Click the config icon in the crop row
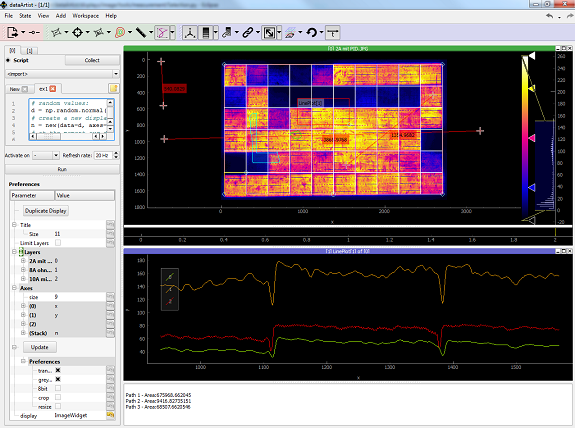The height and width of the screenshot is (428, 575). coord(110,398)
